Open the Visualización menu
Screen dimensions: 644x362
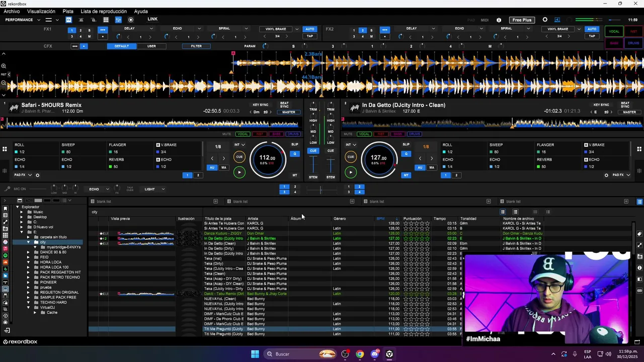point(41,11)
